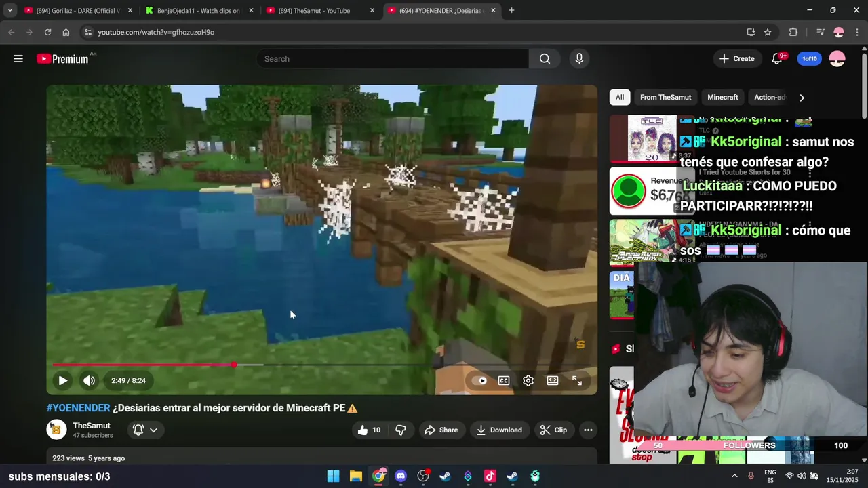
Task: Click the YouTube search input field
Action: (392, 59)
